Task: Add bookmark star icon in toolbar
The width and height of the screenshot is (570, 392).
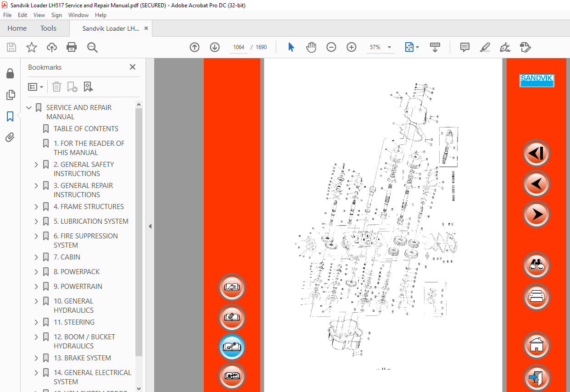Action: 32,47
